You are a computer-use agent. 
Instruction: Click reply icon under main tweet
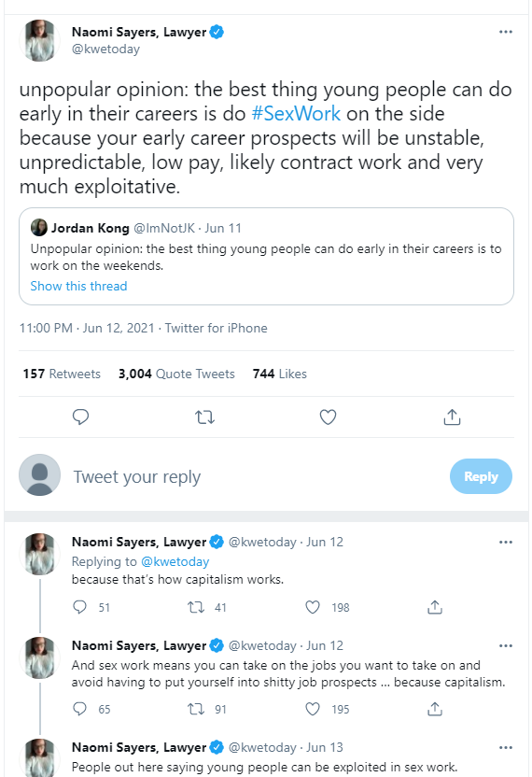[x=80, y=417]
